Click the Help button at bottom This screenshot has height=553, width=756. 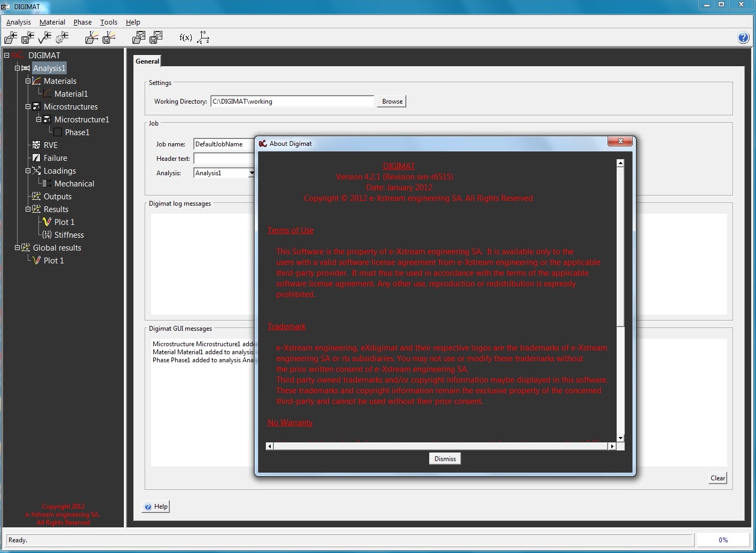pyautogui.click(x=156, y=507)
